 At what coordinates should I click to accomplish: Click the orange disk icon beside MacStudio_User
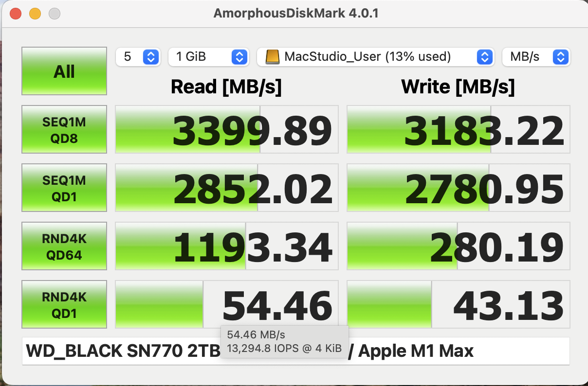click(x=273, y=57)
